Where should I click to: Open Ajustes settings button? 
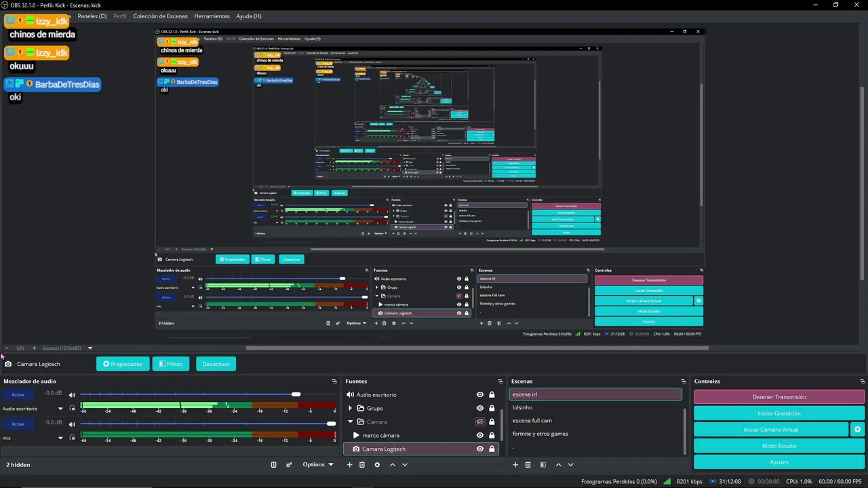pyautogui.click(x=779, y=462)
